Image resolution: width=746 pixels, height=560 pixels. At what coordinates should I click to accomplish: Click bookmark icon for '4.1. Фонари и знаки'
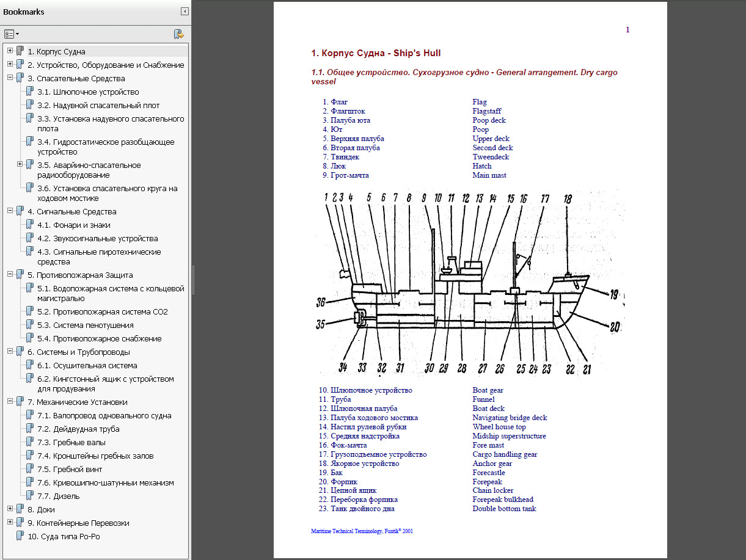[x=29, y=225]
